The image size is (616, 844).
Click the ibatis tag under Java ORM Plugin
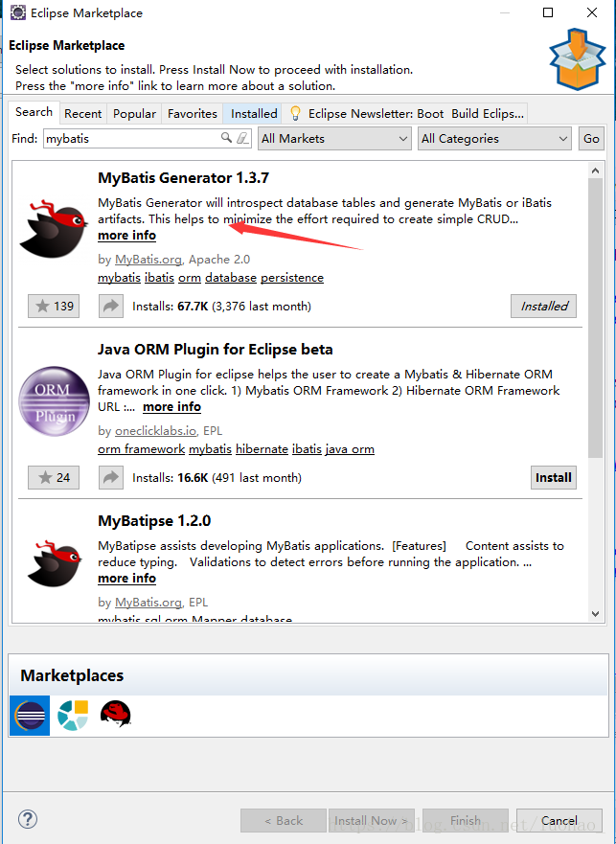click(x=307, y=449)
